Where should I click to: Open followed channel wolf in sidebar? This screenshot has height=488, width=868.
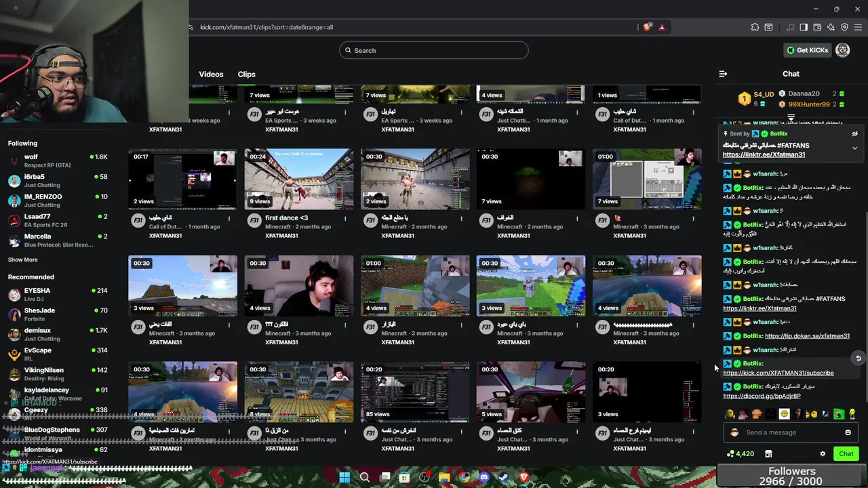click(x=58, y=161)
